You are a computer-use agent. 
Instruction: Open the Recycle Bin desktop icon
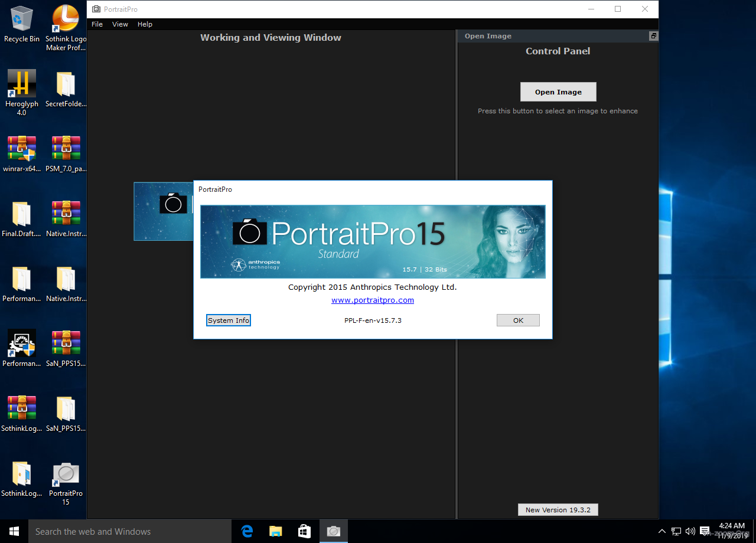click(x=22, y=25)
